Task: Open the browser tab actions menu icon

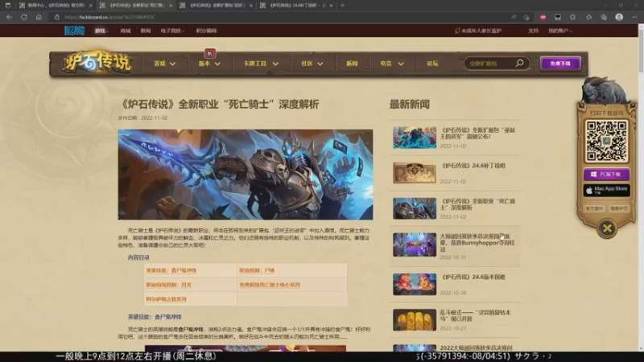Action: [x=8, y=6]
